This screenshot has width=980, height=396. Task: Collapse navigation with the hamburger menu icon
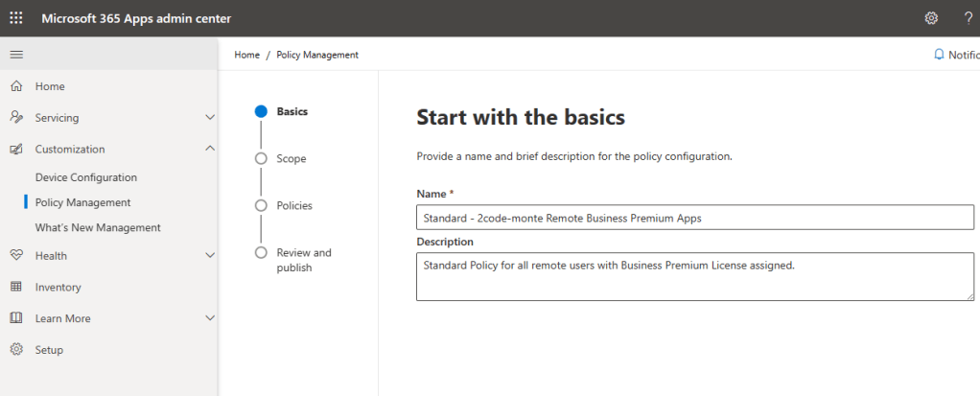point(16,55)
